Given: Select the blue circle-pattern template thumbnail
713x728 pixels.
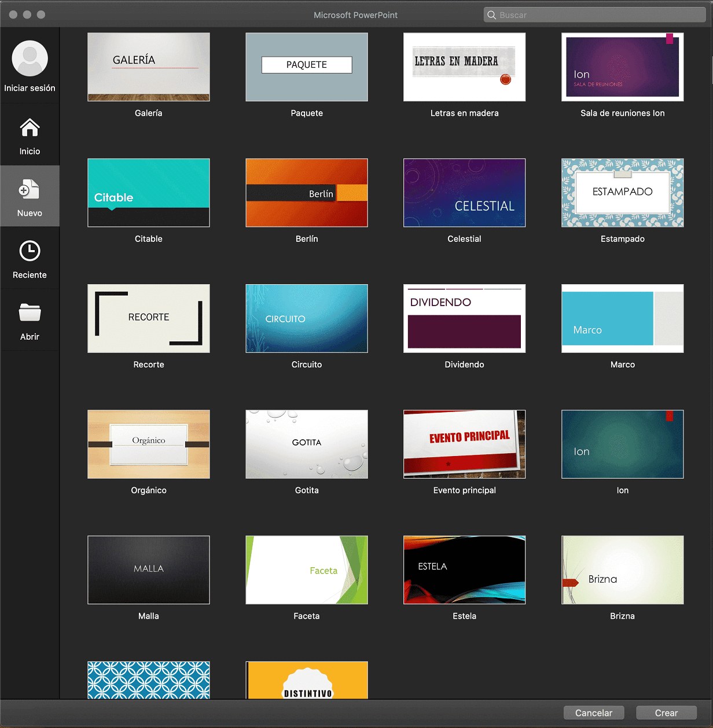Looking at the screenshot, I should (149, 680).
